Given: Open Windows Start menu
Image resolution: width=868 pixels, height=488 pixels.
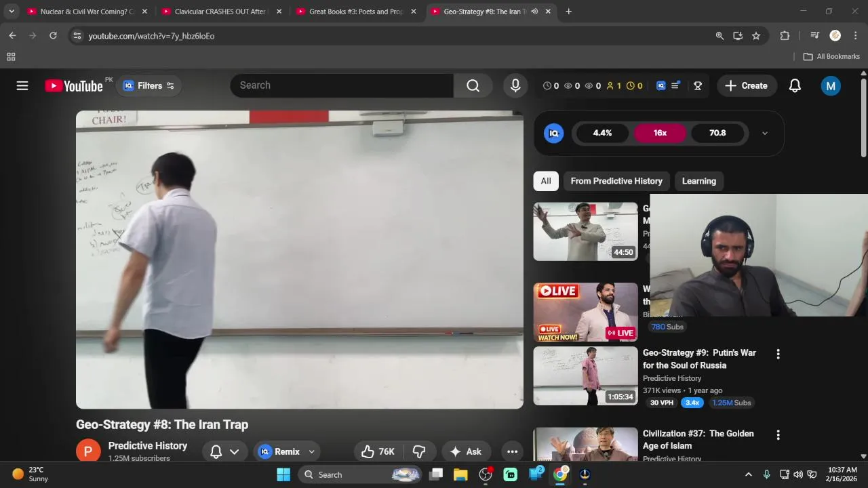Looking at the screenshot, I should (283, 474).
